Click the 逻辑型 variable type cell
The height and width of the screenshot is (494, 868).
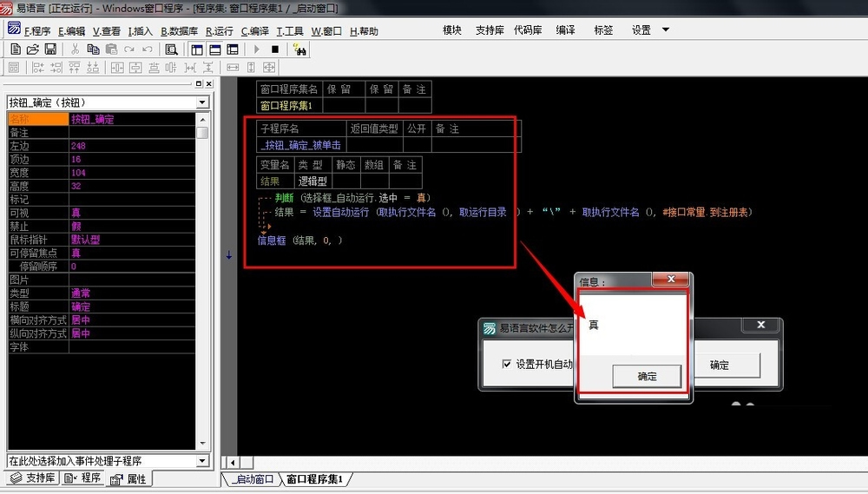pos(312,181)
